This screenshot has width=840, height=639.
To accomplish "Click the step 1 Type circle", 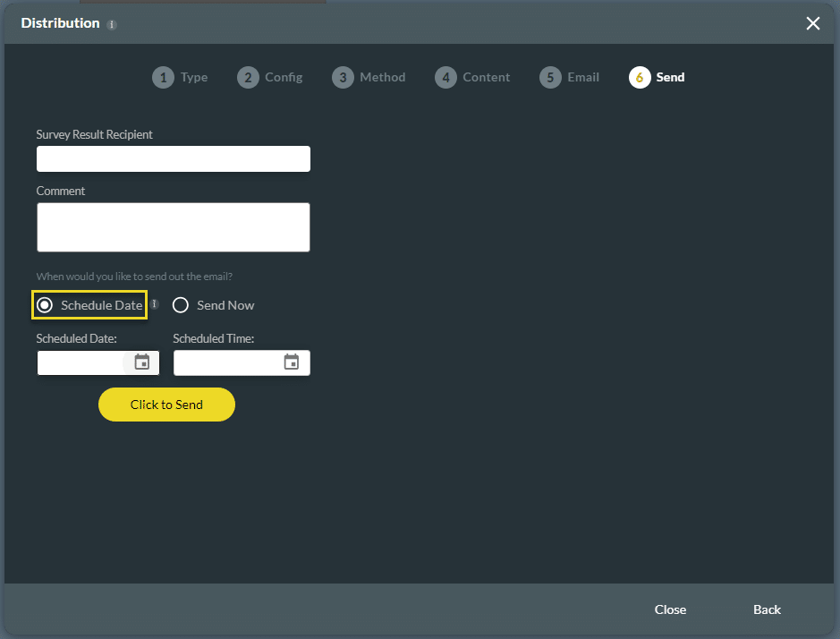I will coord(163,78).
